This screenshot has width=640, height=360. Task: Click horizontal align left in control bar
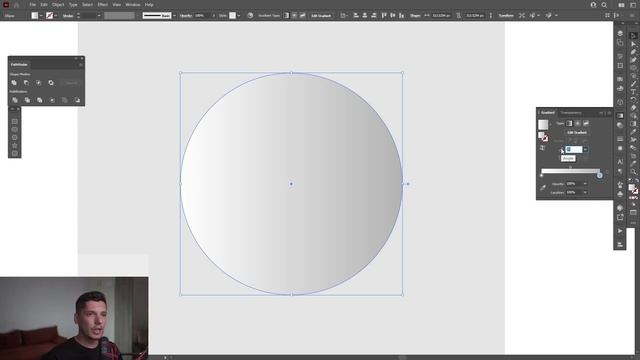[x=356, y=16]
